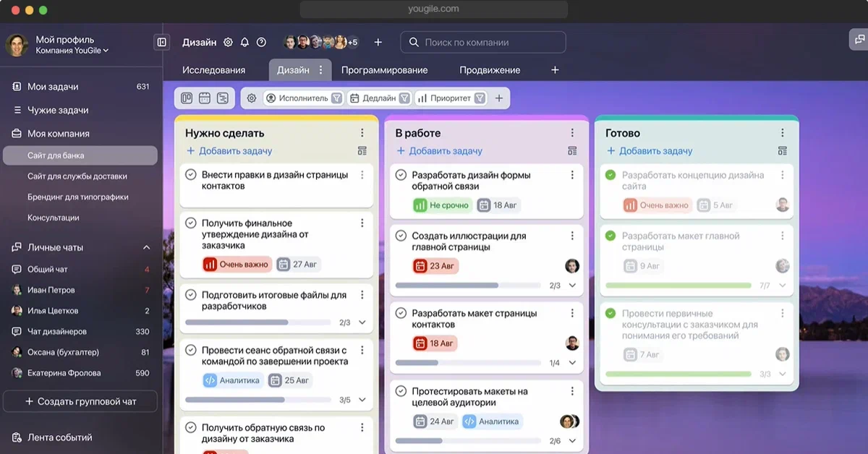Open board settings via gear icon
The height and width of the screenshot is (454, 868).
pyautogui.click(x=251, y=98)
